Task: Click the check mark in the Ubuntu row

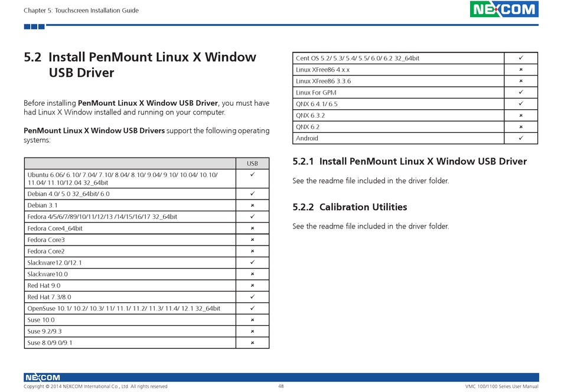Action: [252, 175]
